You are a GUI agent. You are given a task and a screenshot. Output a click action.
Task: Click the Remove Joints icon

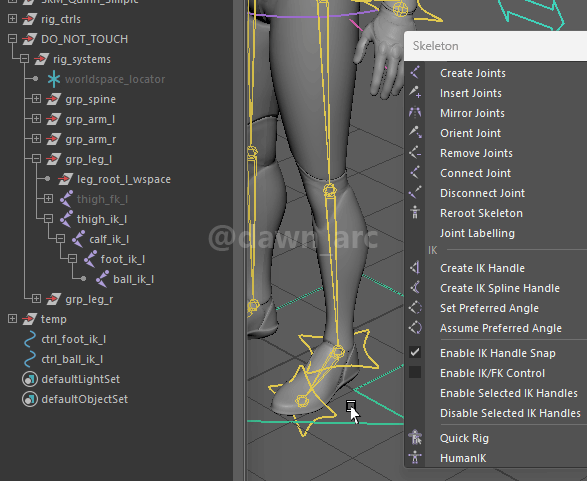[x=415, y=153]
